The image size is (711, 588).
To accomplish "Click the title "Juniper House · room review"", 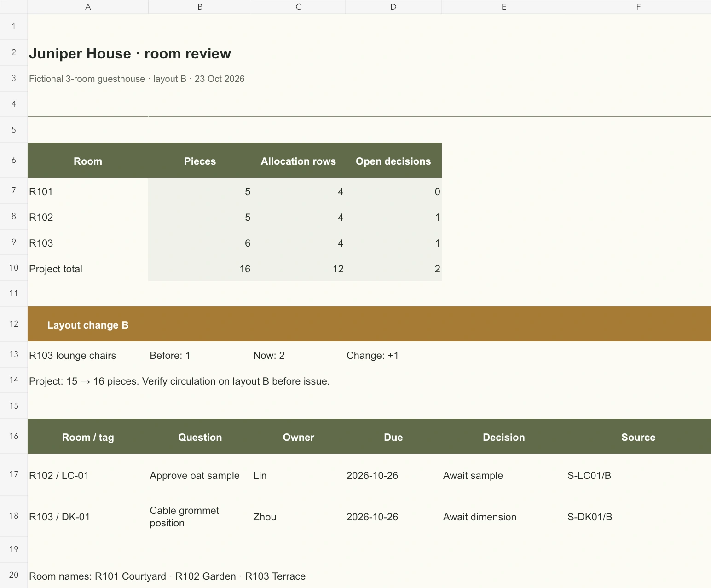I will click(130, 53).
